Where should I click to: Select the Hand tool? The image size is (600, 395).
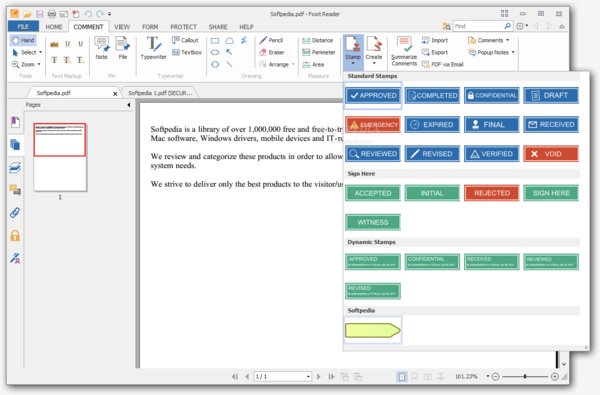23,40
